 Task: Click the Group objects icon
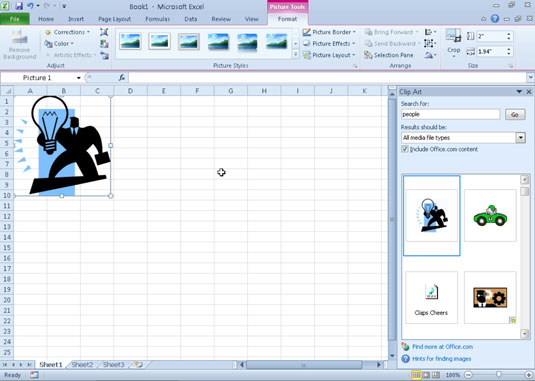[430, 44]
